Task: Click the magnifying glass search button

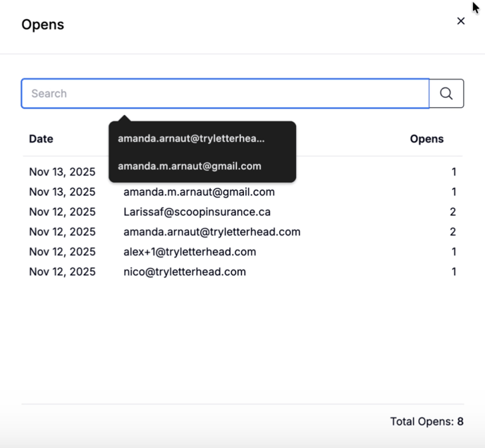Action: coord(446,93)
